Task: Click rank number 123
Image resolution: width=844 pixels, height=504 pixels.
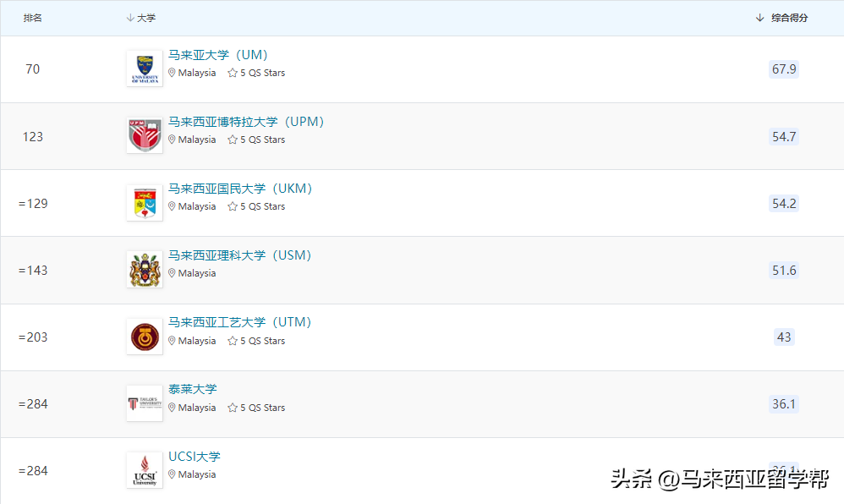Action: point(33,137)
